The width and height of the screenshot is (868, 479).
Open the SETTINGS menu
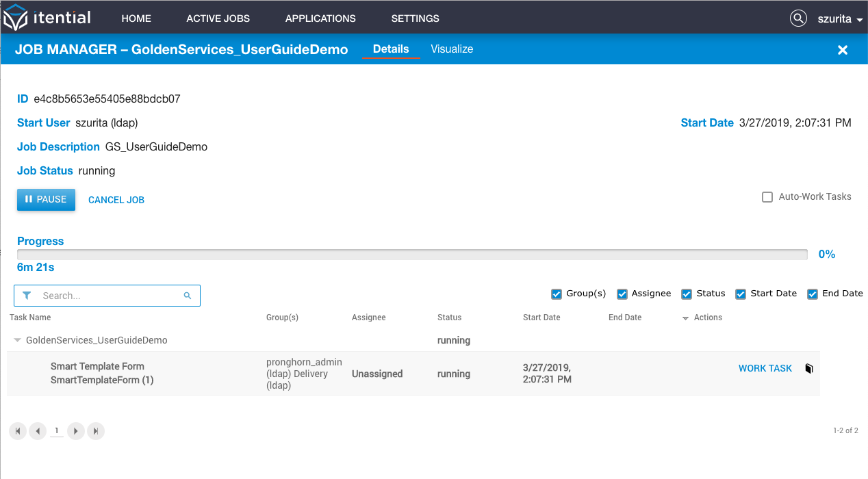(415, 18)
